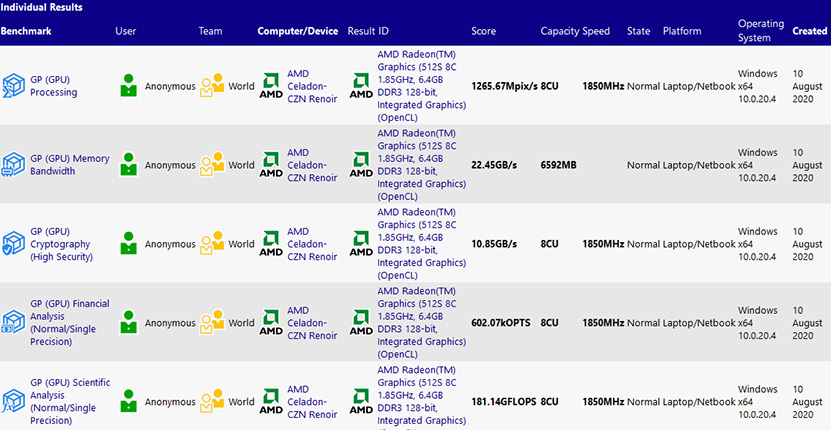Click the Speed column header
Screen dimensions: 831x430
(596, 31)
